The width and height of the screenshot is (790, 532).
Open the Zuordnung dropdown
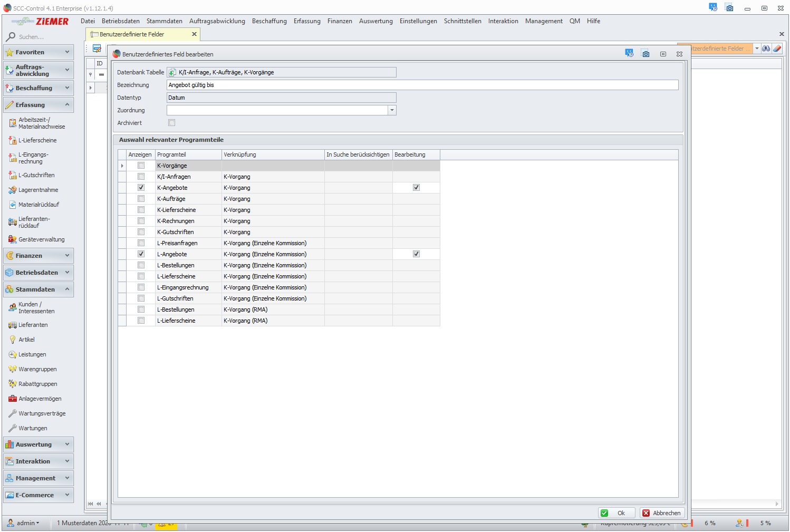392,110
